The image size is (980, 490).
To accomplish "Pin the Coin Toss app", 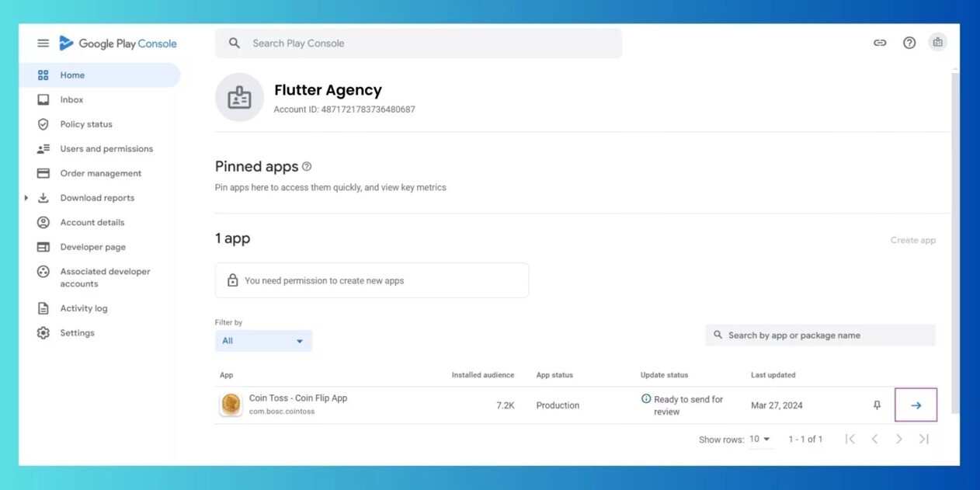I will pos(877,405).
